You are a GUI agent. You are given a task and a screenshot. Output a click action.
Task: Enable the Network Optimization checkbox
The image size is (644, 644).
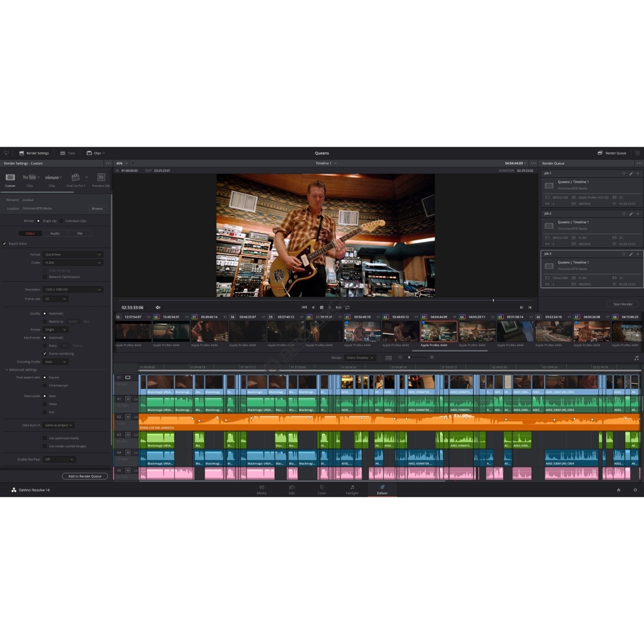[45, 277]
